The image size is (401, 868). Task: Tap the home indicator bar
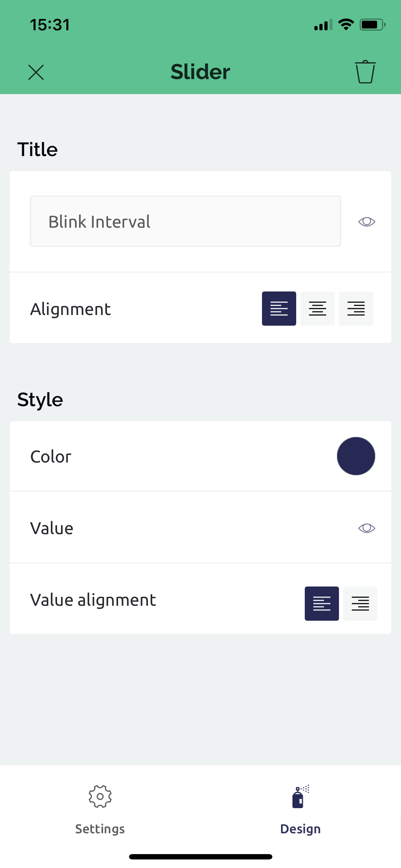point(200,857)
